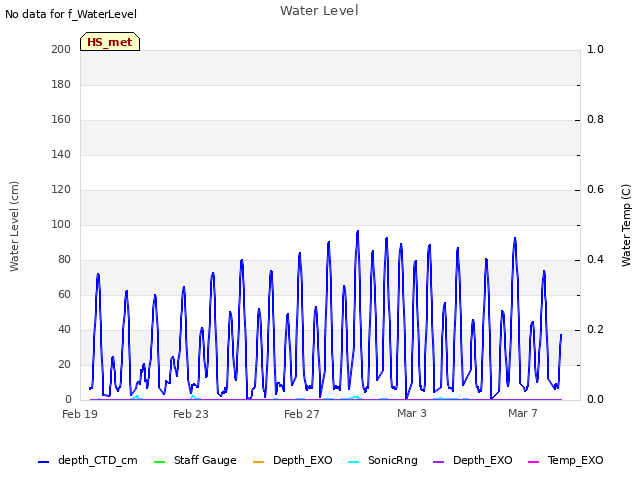
Task: Click the 180 tick on left axis
Action: [x=61, y=84]
